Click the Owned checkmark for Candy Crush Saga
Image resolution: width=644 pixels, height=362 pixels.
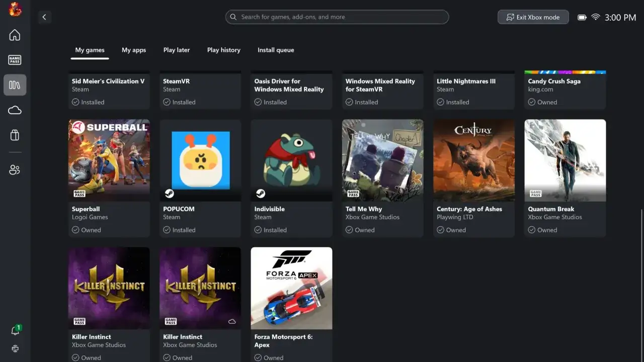point(532,102)
